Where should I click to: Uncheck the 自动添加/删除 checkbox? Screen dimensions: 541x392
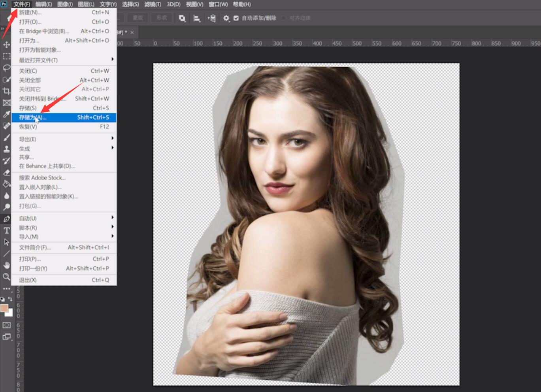coord(236,18)
